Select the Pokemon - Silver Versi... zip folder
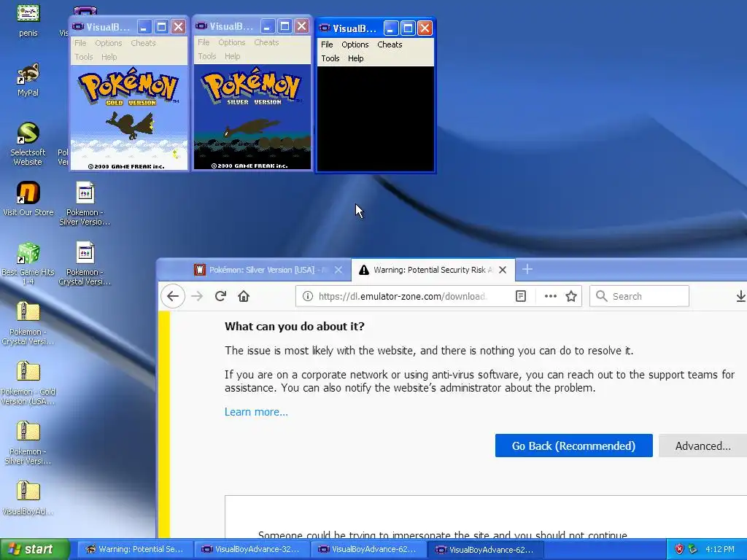The height and width of the screenshot is (560, 747). (28, 443)
